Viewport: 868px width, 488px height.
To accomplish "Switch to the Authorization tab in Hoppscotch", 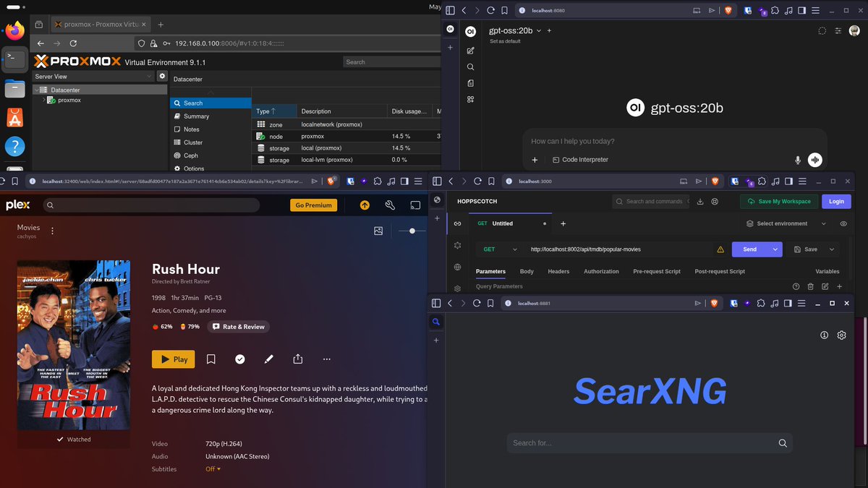I will coord(601,272).
